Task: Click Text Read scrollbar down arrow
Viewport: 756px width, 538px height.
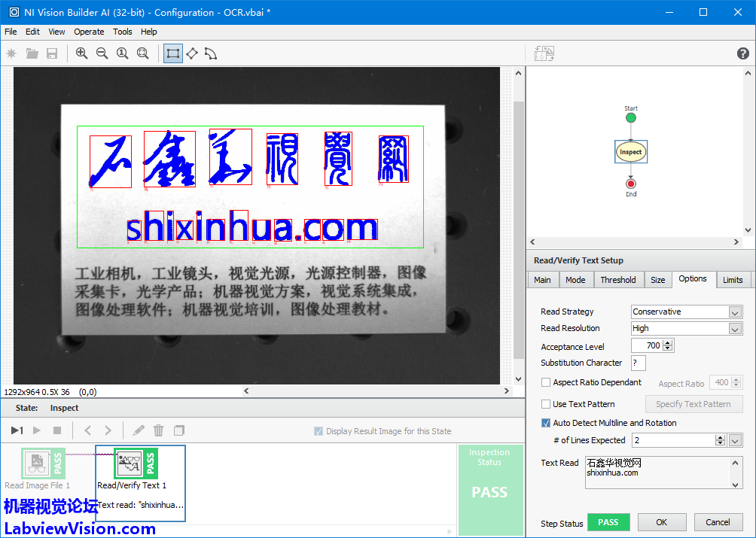Action: [735, 485]
